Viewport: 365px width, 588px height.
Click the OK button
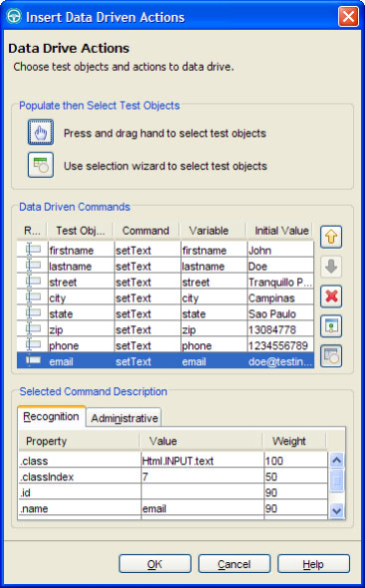(x=155, y=564)
